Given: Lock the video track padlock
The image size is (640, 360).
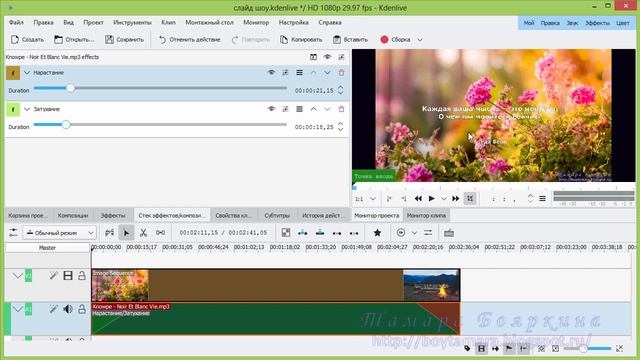Looking at the screenshot, I should (82, 276).
